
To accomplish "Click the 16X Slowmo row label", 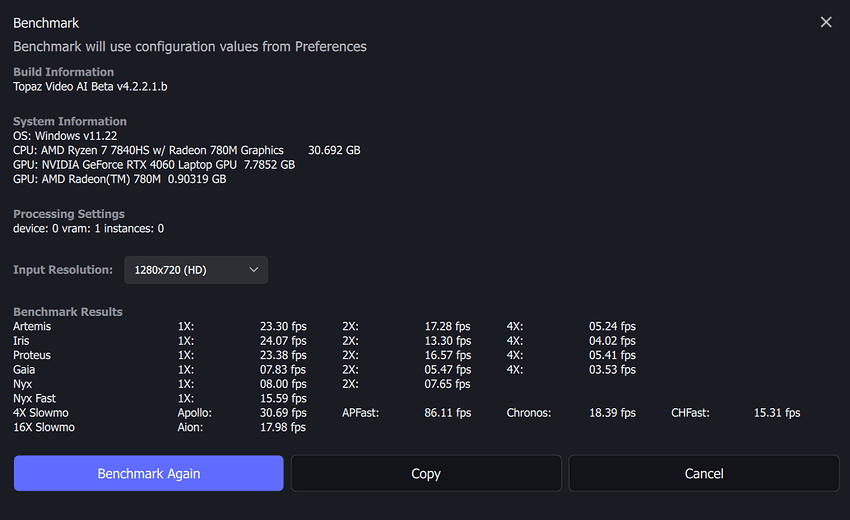I will coord(44,427).
